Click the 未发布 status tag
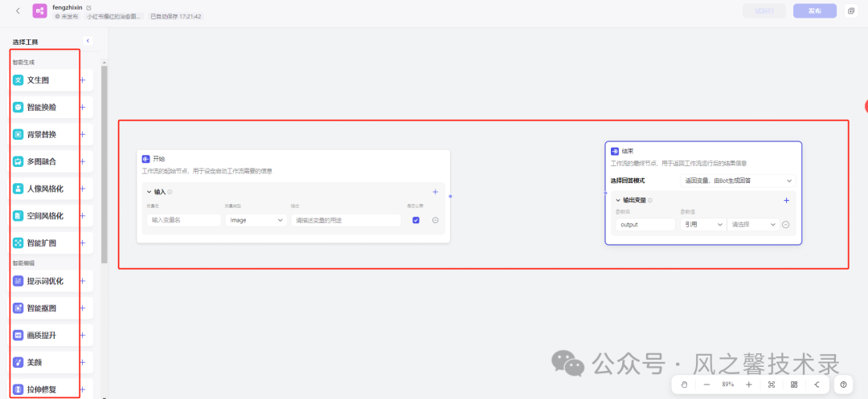868x399 pixels. tap(67, 17)
